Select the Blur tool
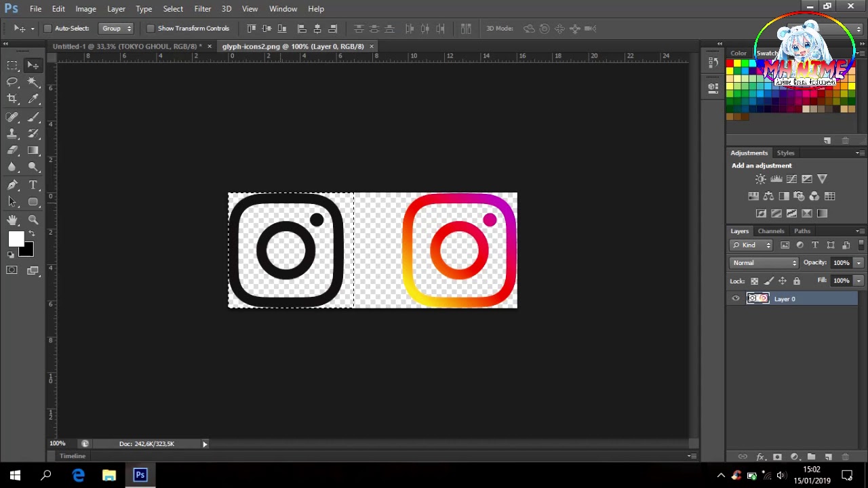 (12, 167)
